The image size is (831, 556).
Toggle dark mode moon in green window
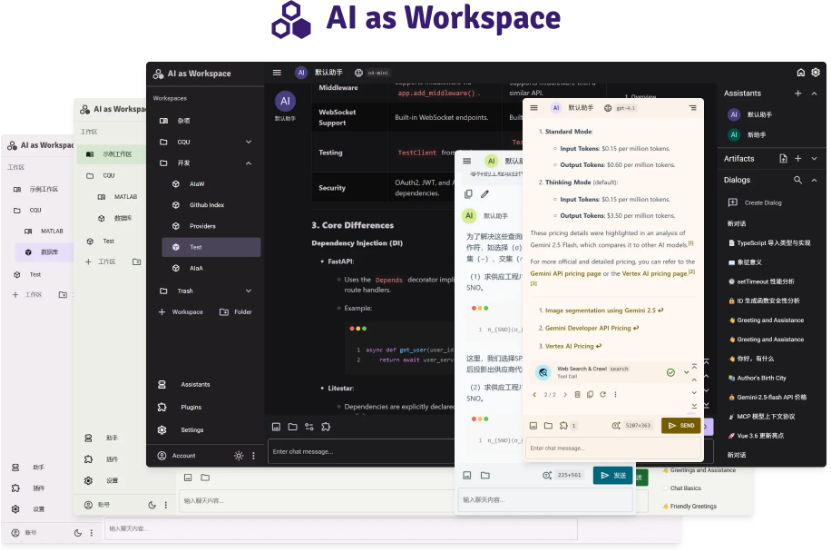[x=152, y=506]
